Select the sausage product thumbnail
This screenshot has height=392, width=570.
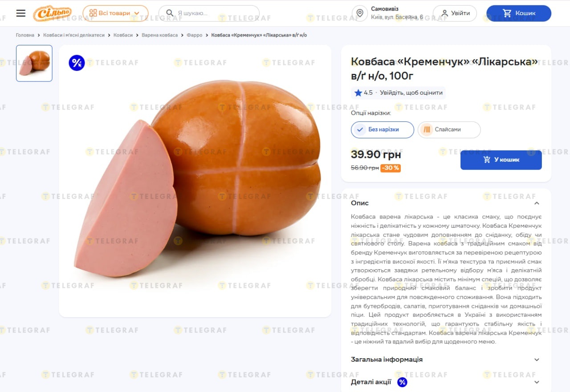[34, 63]
